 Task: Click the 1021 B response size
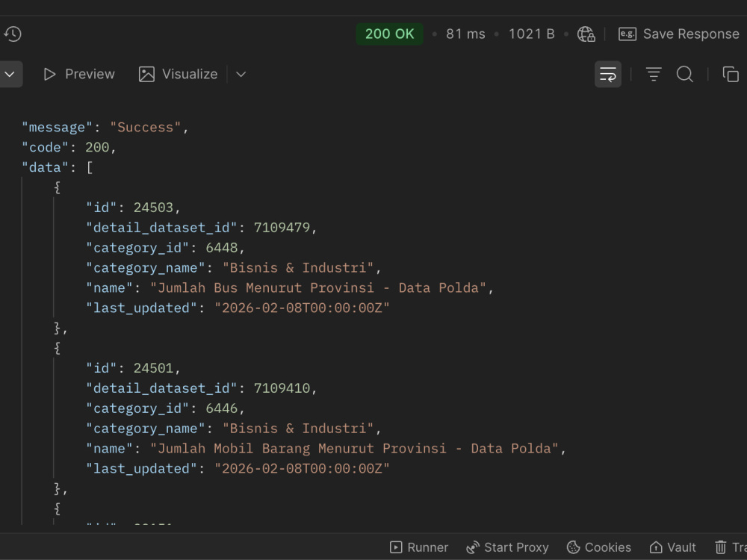click(532, 34)
